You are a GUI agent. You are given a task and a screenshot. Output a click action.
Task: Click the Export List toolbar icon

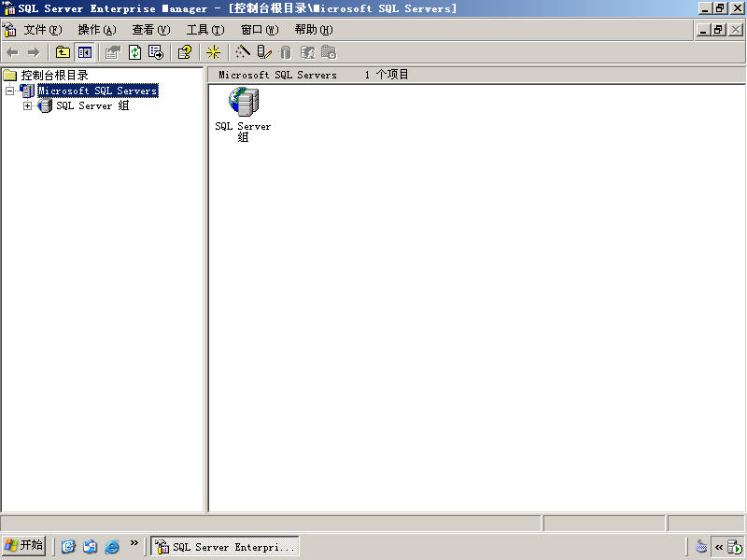tap(156, 52)
